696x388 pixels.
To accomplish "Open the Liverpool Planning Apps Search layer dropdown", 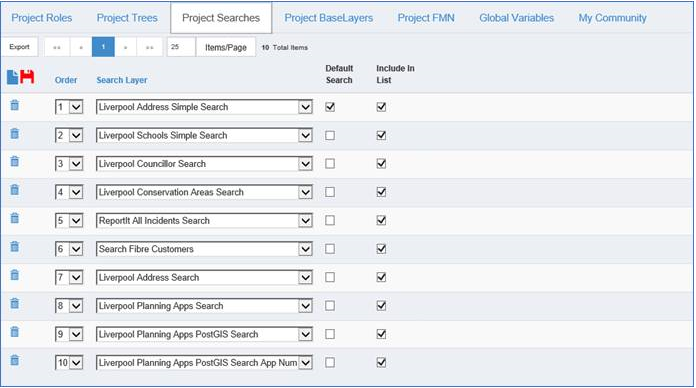I will [204, 306].
